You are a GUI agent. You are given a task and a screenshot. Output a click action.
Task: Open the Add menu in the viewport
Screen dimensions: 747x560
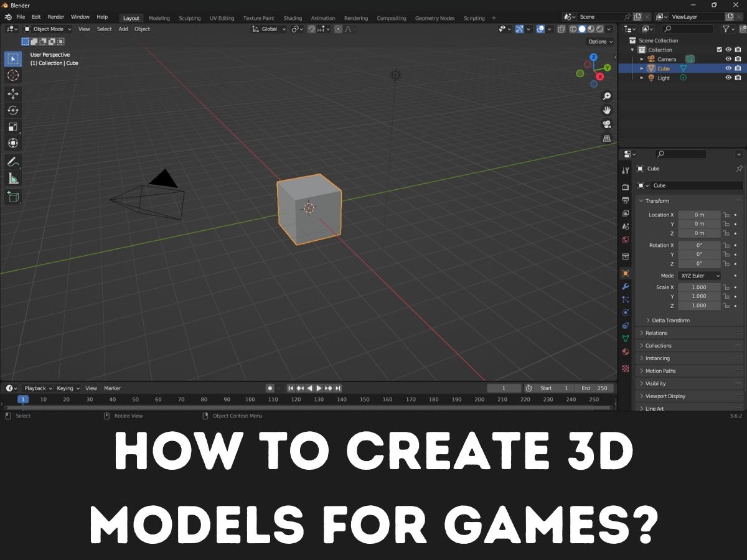point(123,29)
